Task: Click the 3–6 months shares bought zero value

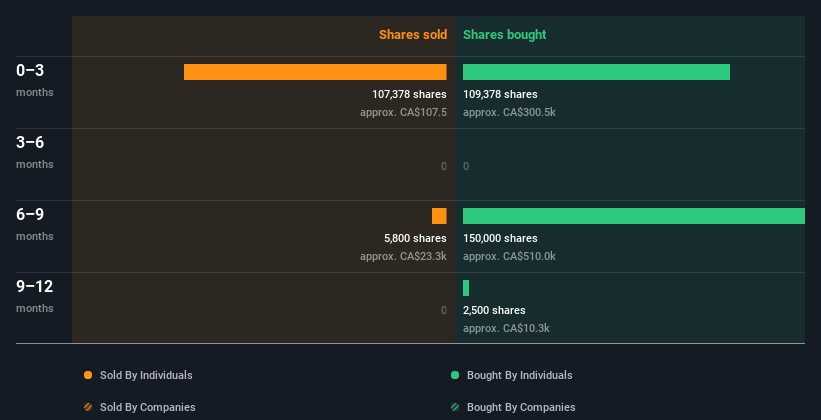Action: [466, 167]
